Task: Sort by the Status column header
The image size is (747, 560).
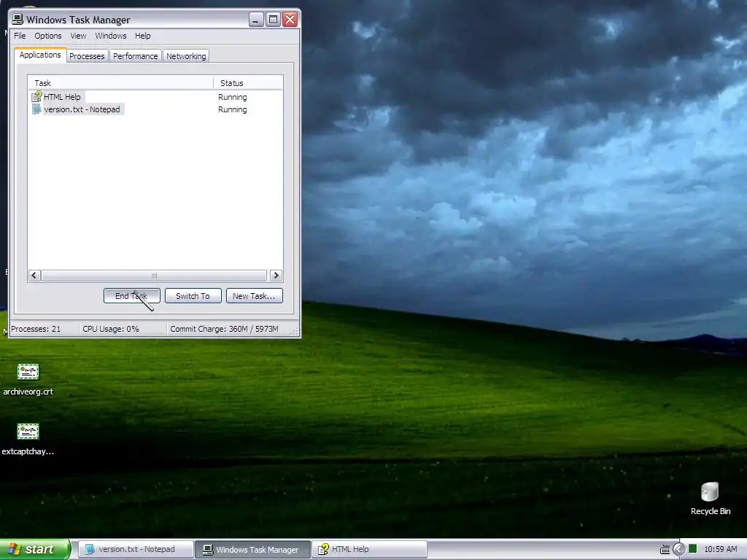Action: pyautogui.click(x=248, y=83)
